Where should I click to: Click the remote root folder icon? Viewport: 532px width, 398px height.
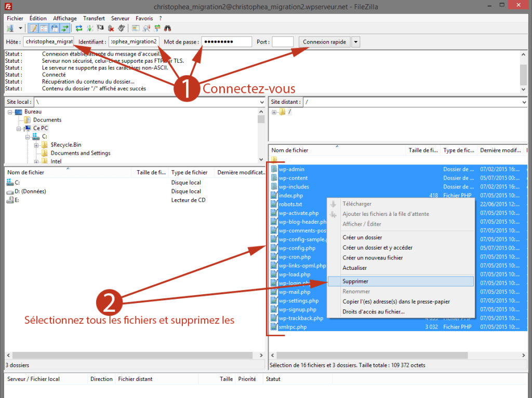pyautogui.click(x=282, y=112)
